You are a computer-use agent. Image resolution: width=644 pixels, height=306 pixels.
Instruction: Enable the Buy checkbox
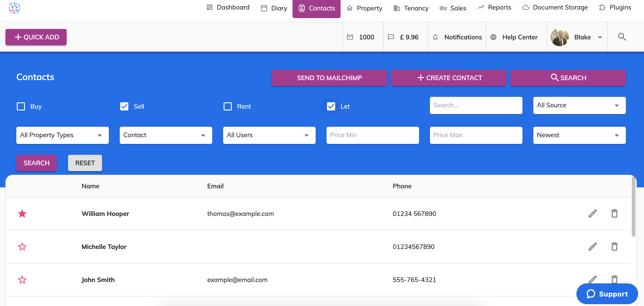tap(21, 106)
